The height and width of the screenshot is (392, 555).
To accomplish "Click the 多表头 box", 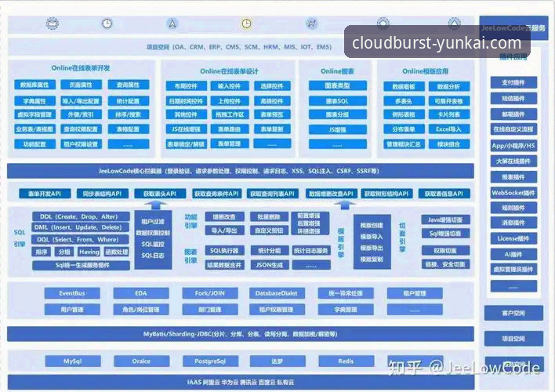I will (404, 101).
